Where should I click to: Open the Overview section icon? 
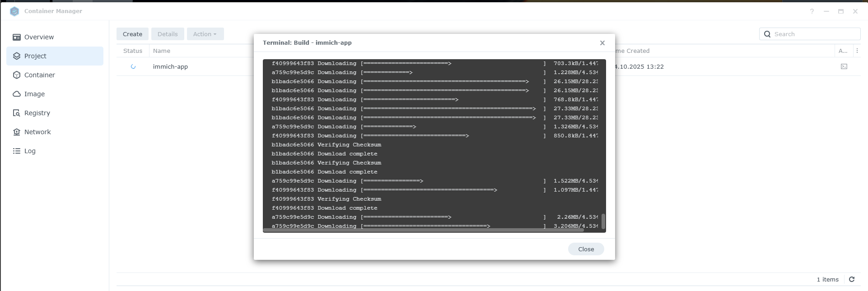(17, 37)
